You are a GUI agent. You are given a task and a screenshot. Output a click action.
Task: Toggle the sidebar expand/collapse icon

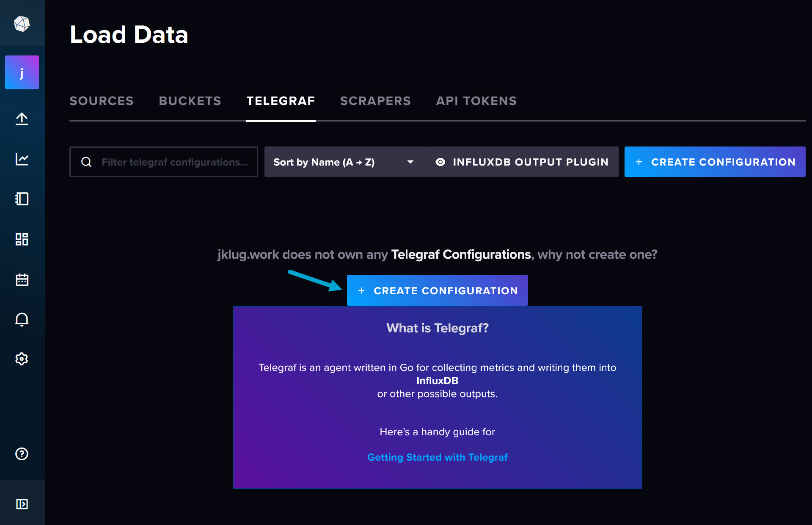pyautogui.click(x=22, y=504)
